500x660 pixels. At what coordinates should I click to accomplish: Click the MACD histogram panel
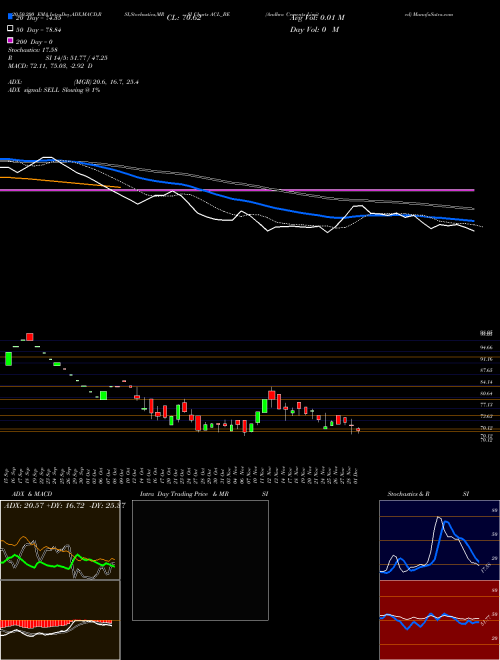[x=60, y=620]
